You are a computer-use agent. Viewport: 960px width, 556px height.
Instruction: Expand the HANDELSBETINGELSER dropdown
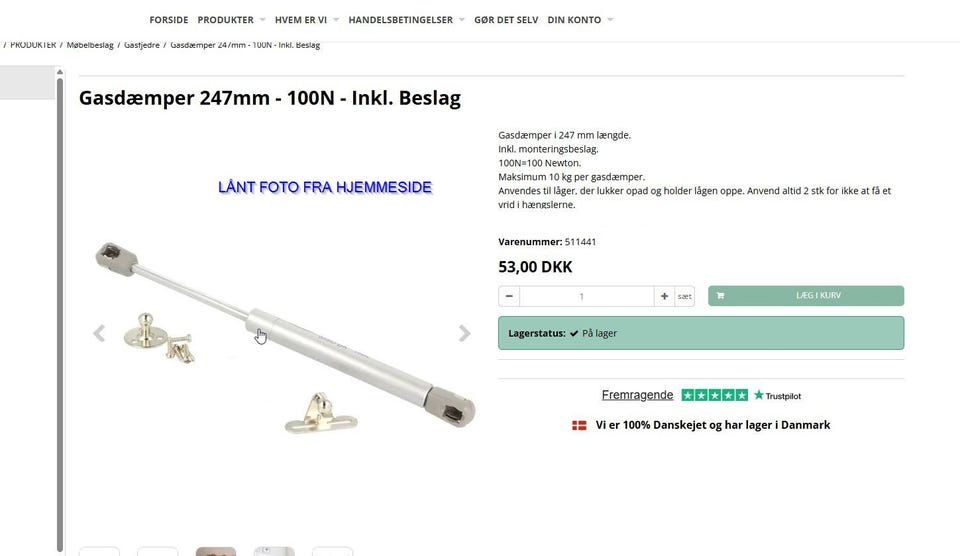462,20
